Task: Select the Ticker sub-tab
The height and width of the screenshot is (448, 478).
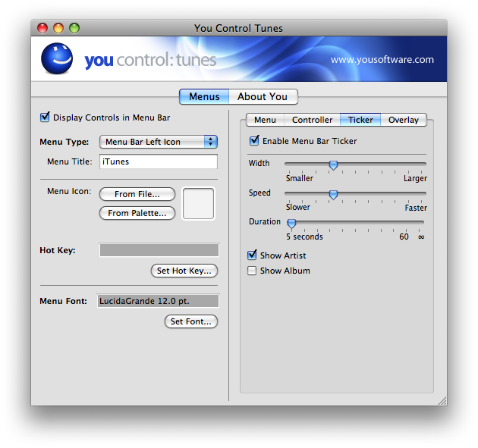Action: click(x=360, y=120)
